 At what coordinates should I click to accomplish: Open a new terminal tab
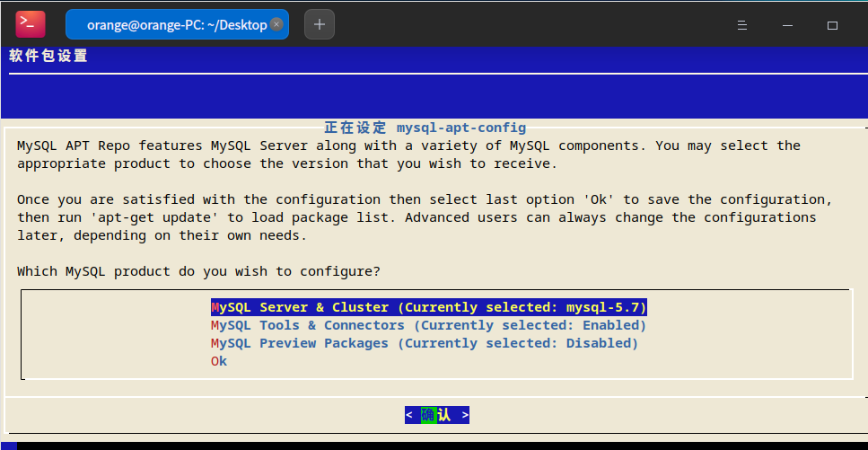point(320,24)
